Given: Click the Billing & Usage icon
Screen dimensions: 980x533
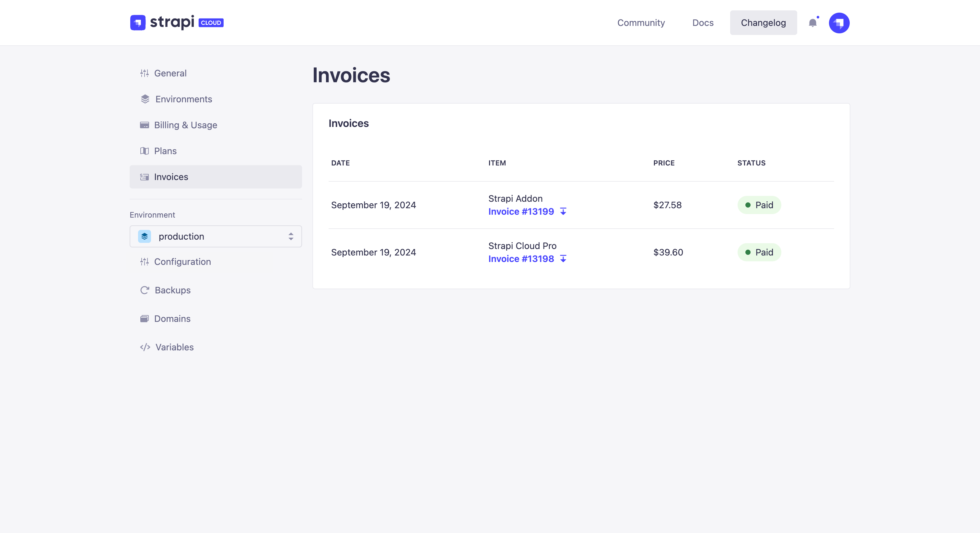Looking at the screenshot, I should coord(144,125).
